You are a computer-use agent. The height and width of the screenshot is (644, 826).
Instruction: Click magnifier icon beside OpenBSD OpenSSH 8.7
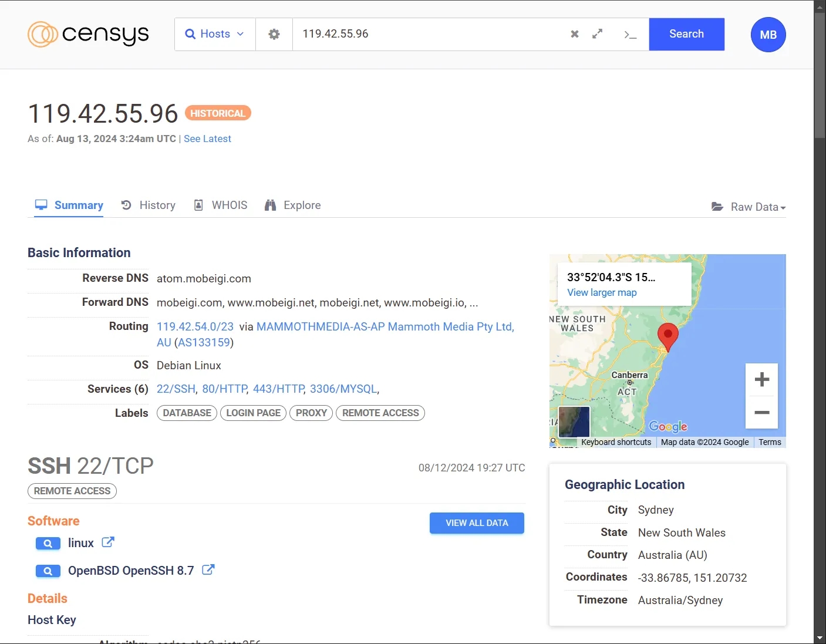click(48, 571)
